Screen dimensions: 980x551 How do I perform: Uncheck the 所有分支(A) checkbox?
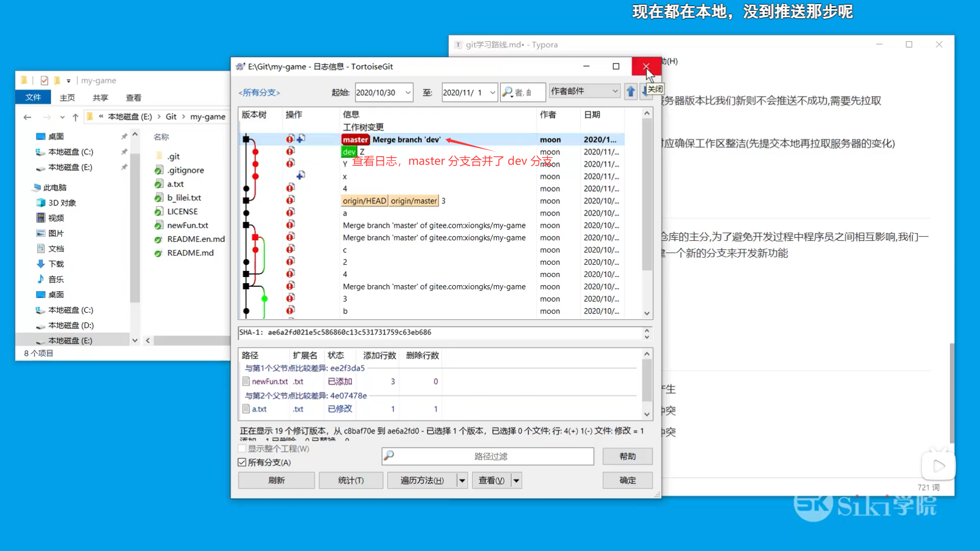(x=242, y=462)
